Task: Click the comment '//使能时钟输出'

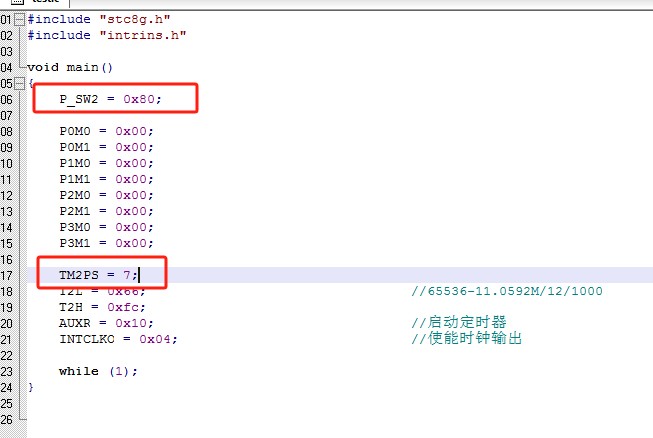Action: [x=466, y=338]
